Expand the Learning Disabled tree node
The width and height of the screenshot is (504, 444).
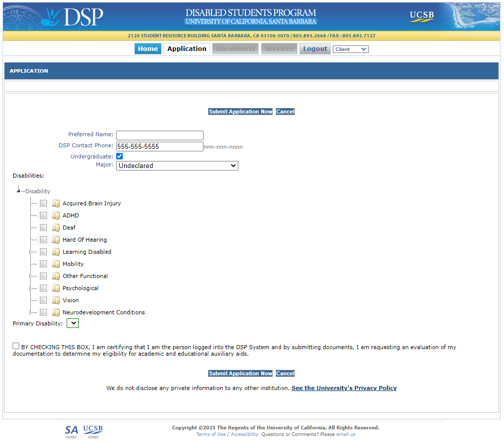point(31,252)
